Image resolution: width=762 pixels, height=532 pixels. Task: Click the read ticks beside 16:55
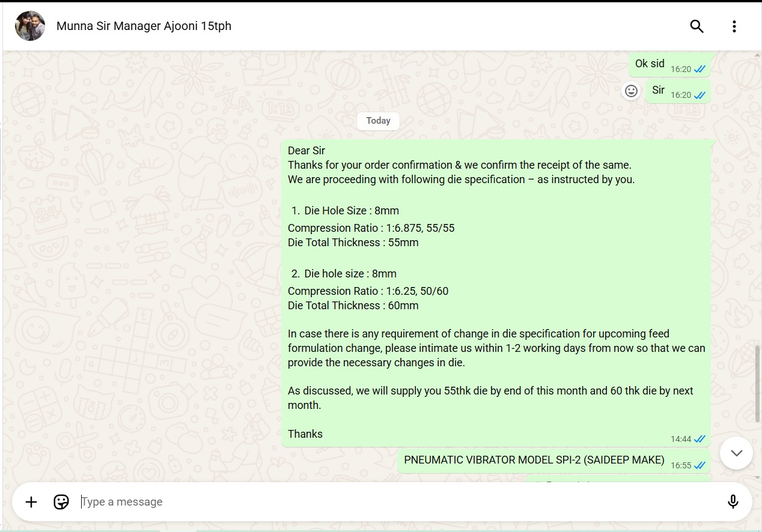point(700,465)
